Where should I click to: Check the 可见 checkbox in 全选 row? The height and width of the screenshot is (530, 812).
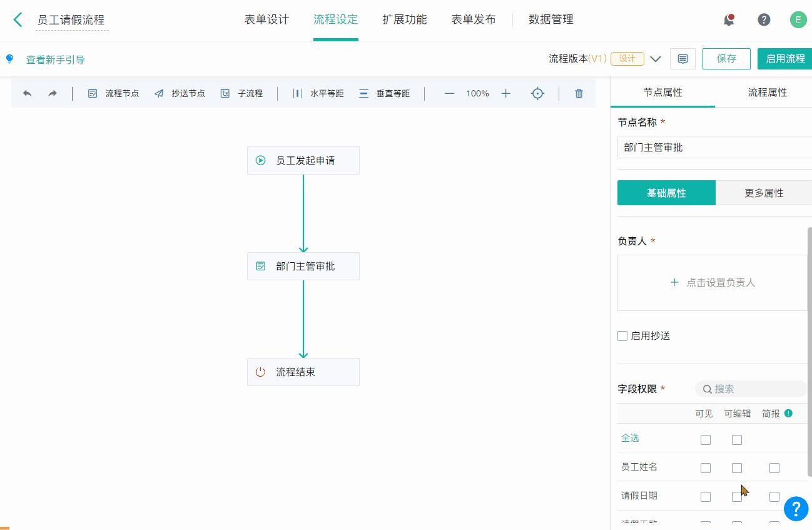[706, 439]
